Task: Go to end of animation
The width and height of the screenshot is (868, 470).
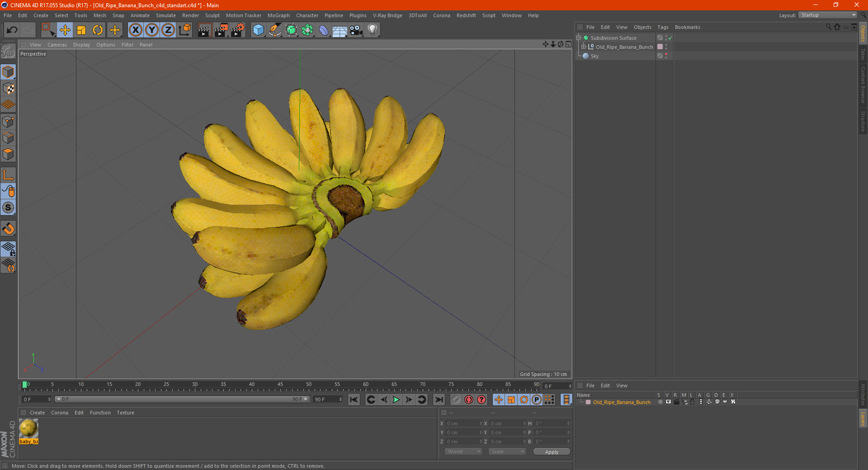Action: [x=439, y=399]
